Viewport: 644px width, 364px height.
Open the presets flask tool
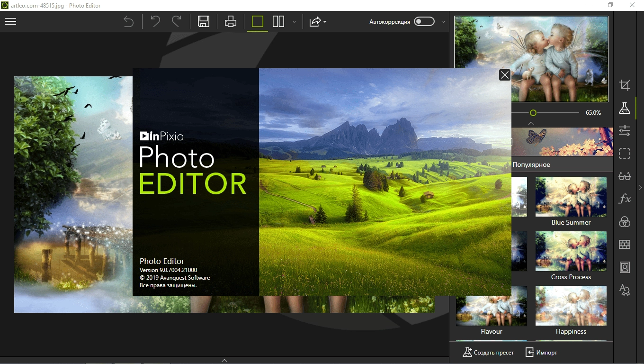coord(625,108)
